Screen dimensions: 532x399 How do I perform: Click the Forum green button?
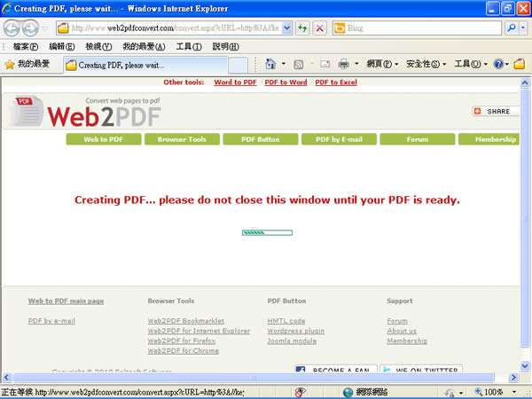pyautogui.click(x=418, y=139)
